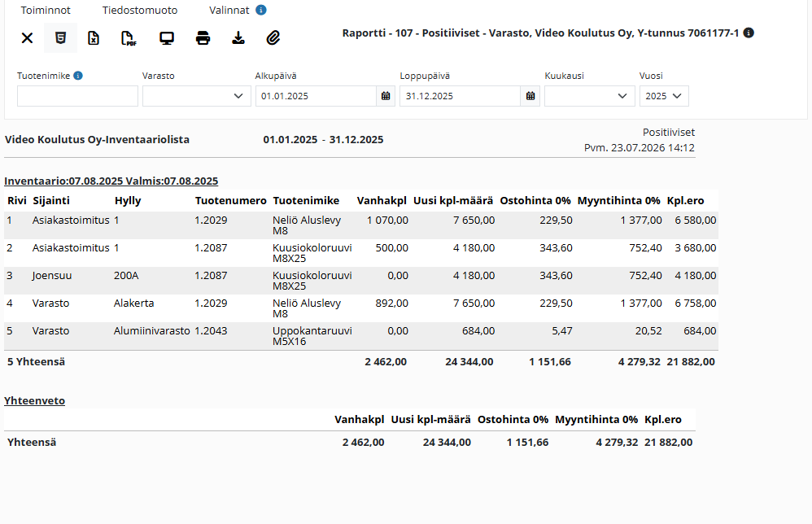Click the info icon after Y-tunnus 7061177-1
The image size is (812, 524).
[x=749, y=33]
